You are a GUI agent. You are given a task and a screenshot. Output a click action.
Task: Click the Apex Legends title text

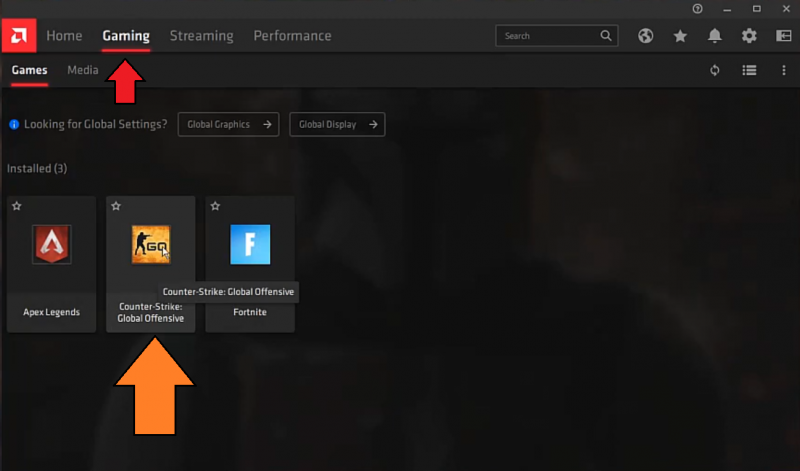tap(52, 312)
